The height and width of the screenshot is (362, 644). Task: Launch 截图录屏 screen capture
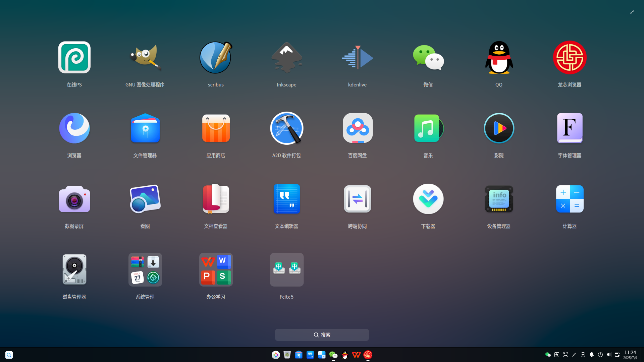tap(74, 199)
